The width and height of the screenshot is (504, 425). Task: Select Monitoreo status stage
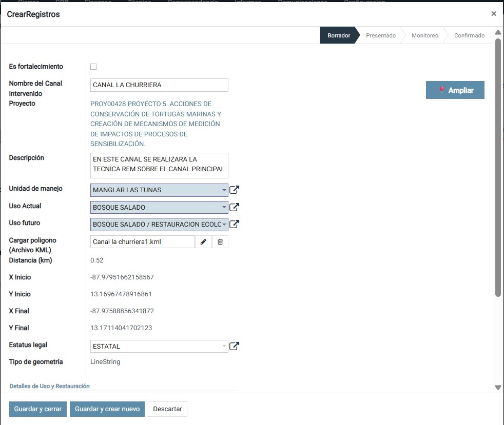click(425, 35)
